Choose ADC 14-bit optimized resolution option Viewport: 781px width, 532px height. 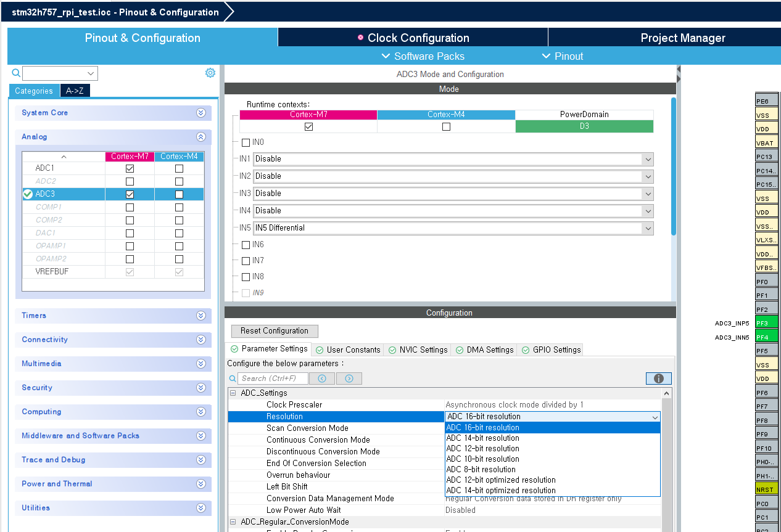coord(552,490)
